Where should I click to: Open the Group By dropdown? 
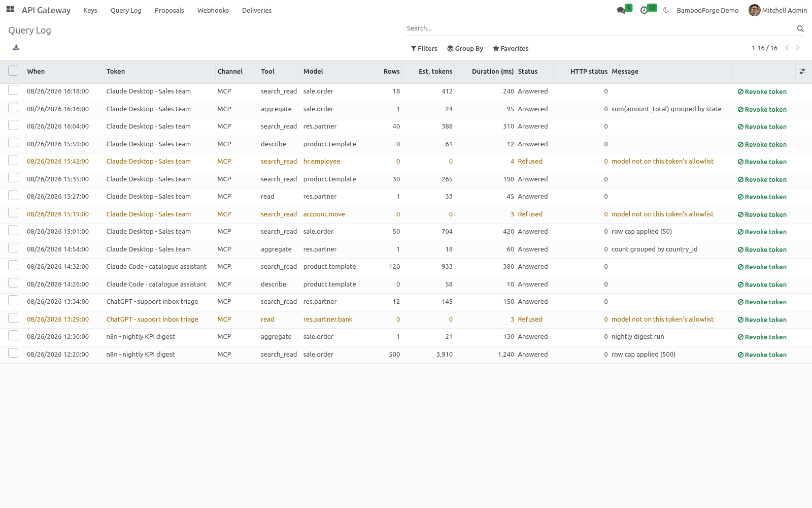(x=465, y=49)
